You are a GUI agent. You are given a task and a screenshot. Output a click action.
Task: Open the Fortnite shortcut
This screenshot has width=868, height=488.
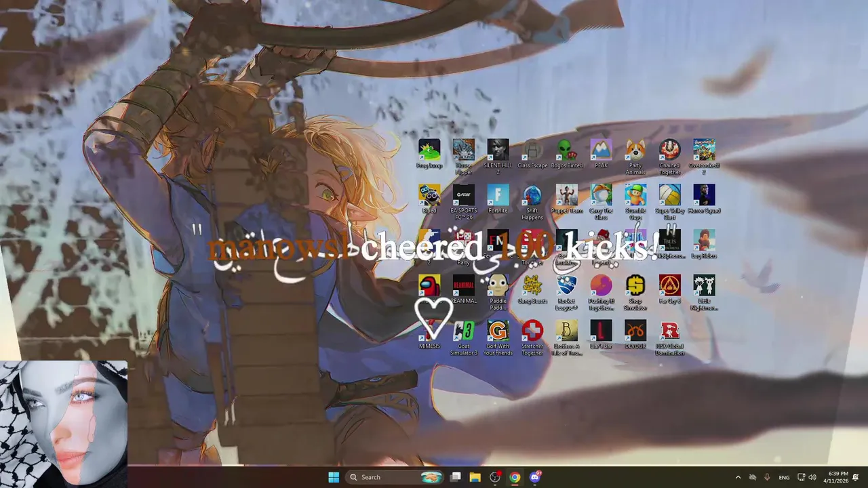click(x=498, y=199)
